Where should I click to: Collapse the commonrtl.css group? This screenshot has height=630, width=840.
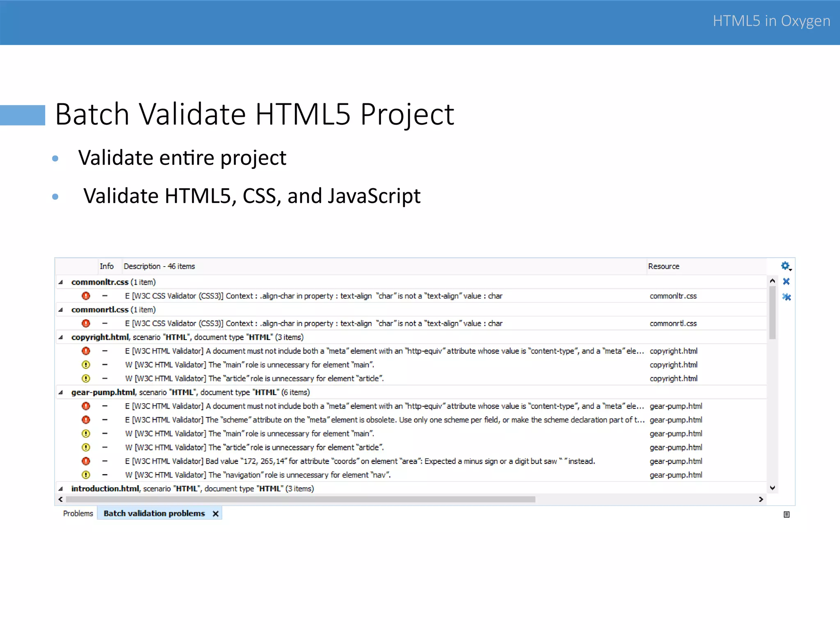click(61, 310)
